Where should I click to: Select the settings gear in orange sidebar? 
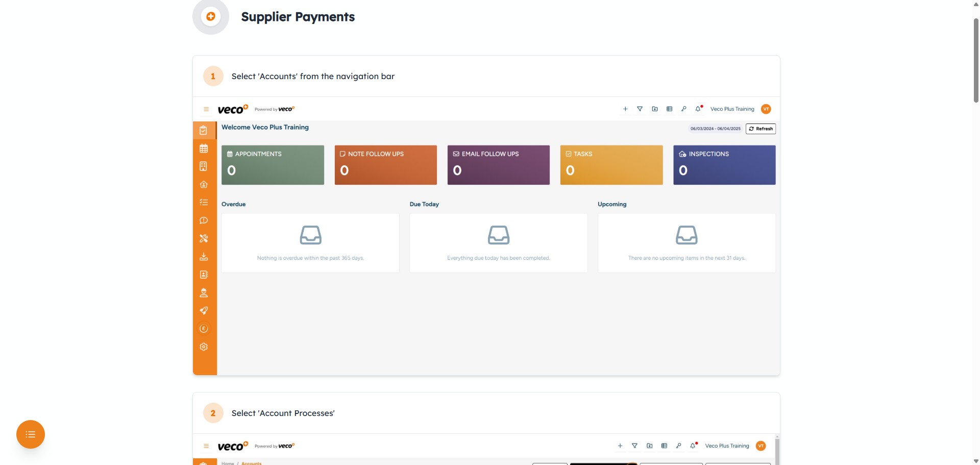[204, 347]
